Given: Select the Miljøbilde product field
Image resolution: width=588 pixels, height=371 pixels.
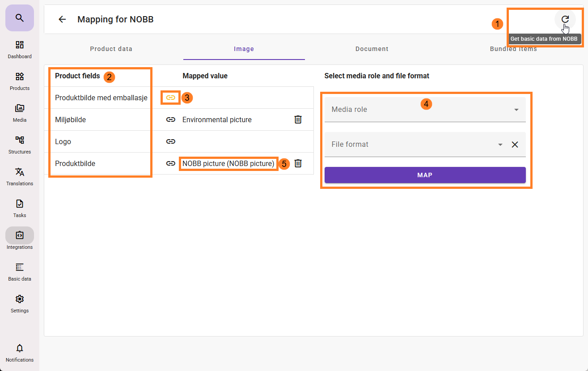Looking at the screenshot, I should point(70,119).
